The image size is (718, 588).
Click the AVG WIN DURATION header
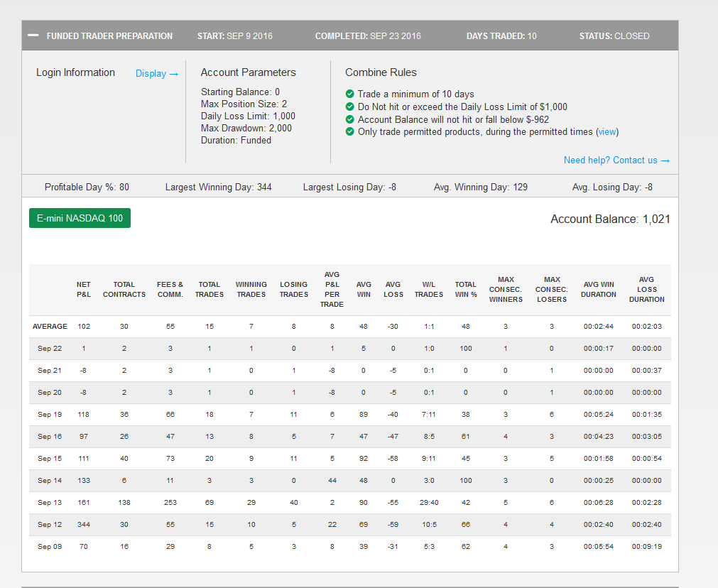coord(599,290)
